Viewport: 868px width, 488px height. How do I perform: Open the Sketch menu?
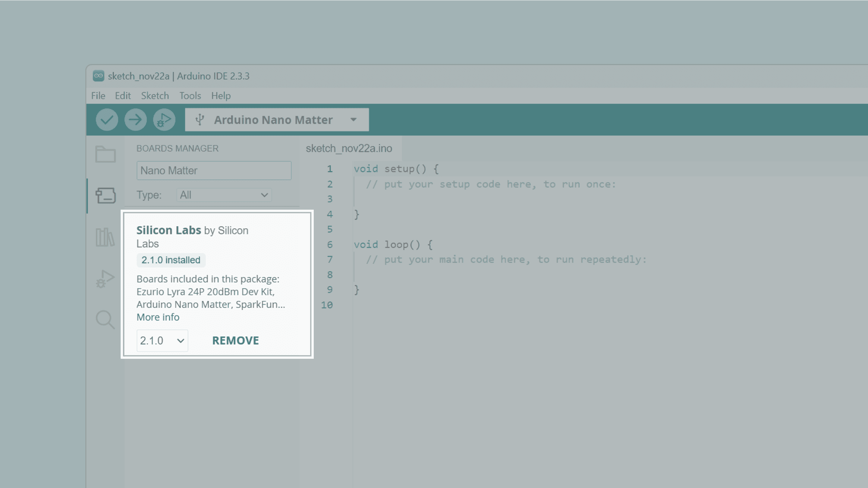point(155,96)
